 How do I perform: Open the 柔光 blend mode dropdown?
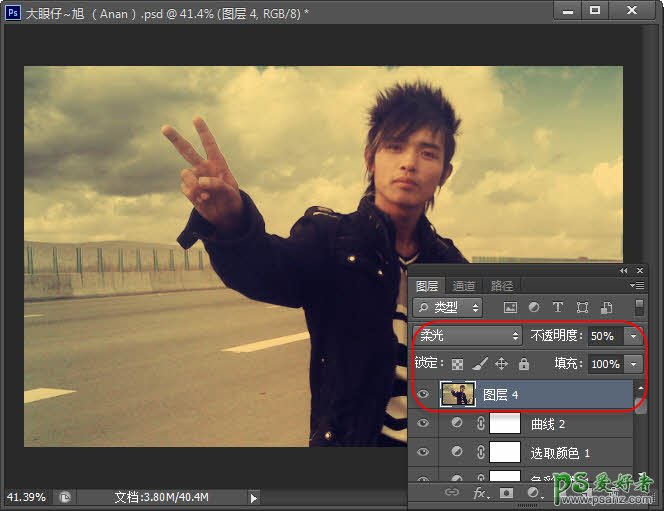(x=468, y=336)
